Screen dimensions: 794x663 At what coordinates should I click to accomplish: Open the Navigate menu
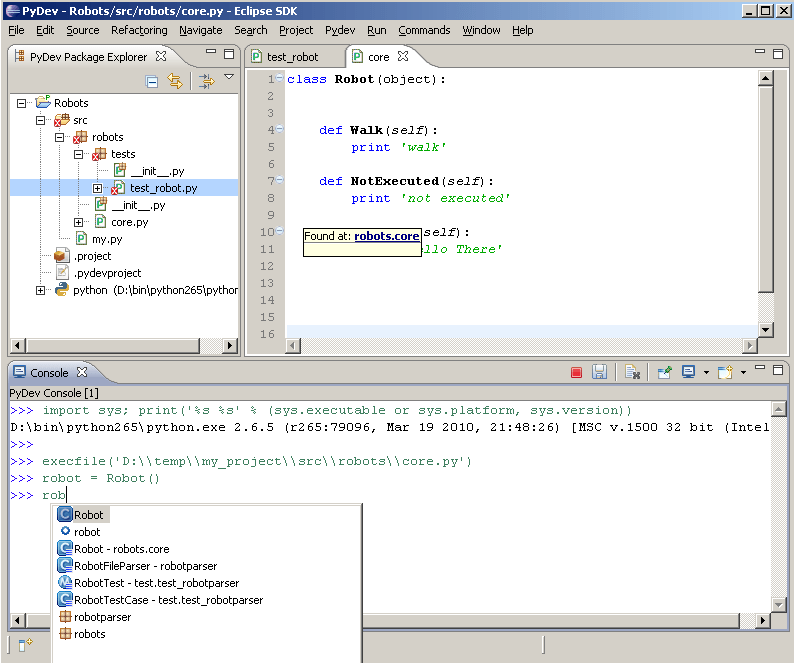[201, 30]
